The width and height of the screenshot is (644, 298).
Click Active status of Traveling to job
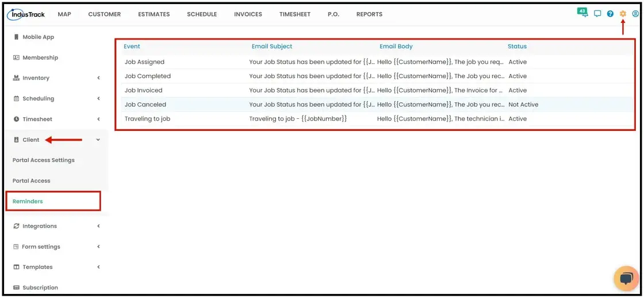tap(517, 119)
